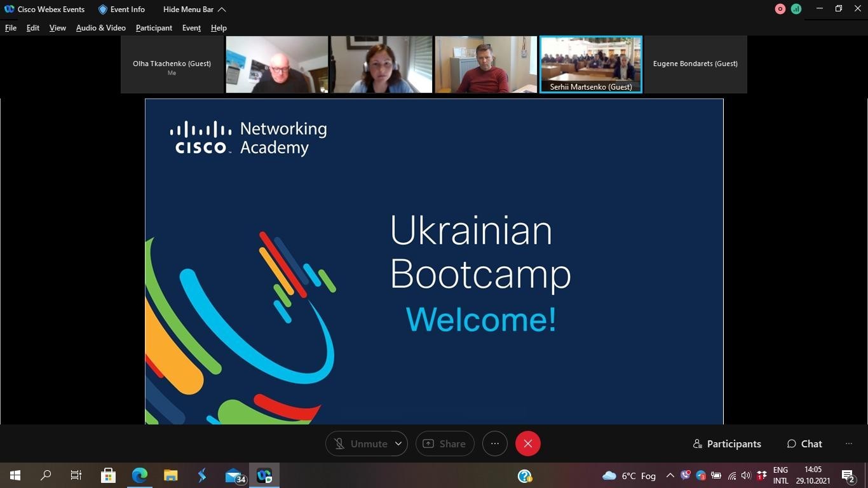
Task: Click the red recording indicator icon
Action: point(780,9)
